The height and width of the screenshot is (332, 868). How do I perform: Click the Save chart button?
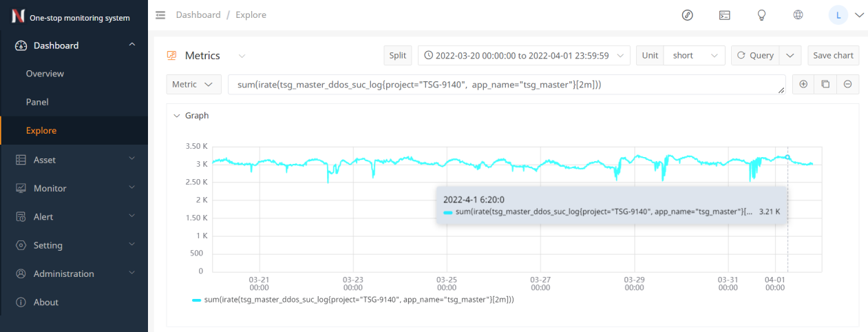[x=833, y=56]
